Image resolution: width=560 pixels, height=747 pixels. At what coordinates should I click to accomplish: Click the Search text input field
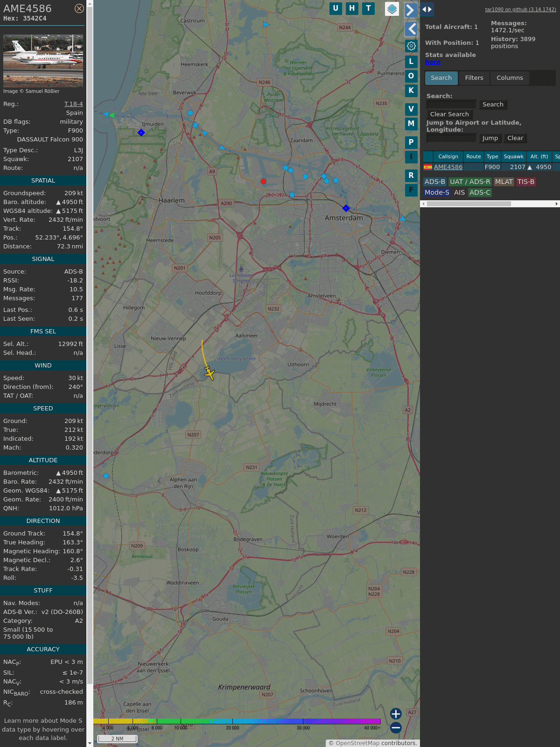pyautogui.click(x=451, y=105)
